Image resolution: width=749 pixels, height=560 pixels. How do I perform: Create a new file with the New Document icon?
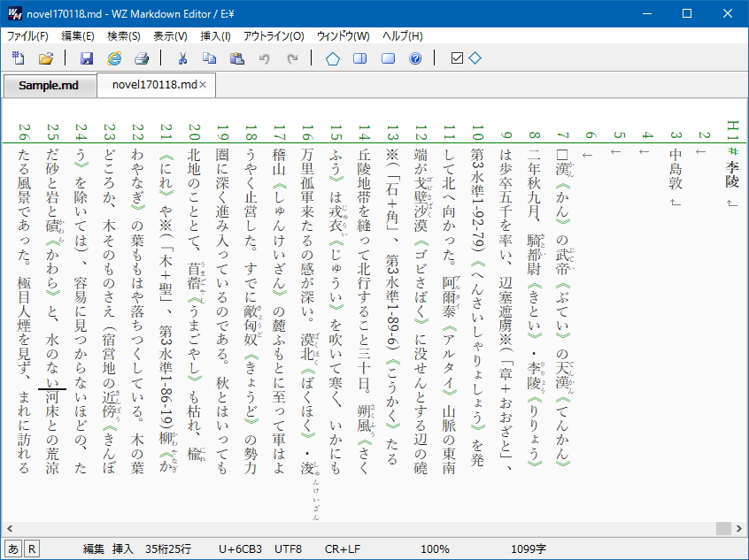tap(19, 58)
